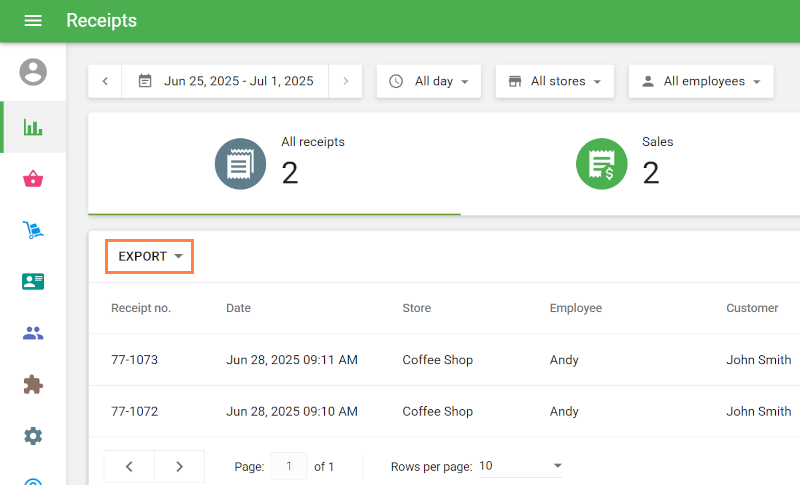Open the Settings gear icon
The height and width of the screenshot is (485, 800).
tap(33, 436)
